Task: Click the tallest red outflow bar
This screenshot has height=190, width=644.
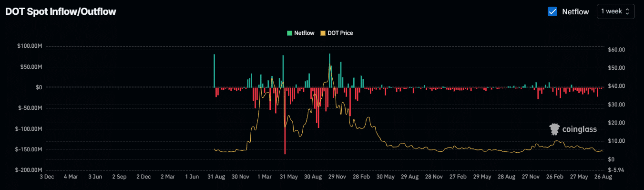Action: (x=285, y=121)
